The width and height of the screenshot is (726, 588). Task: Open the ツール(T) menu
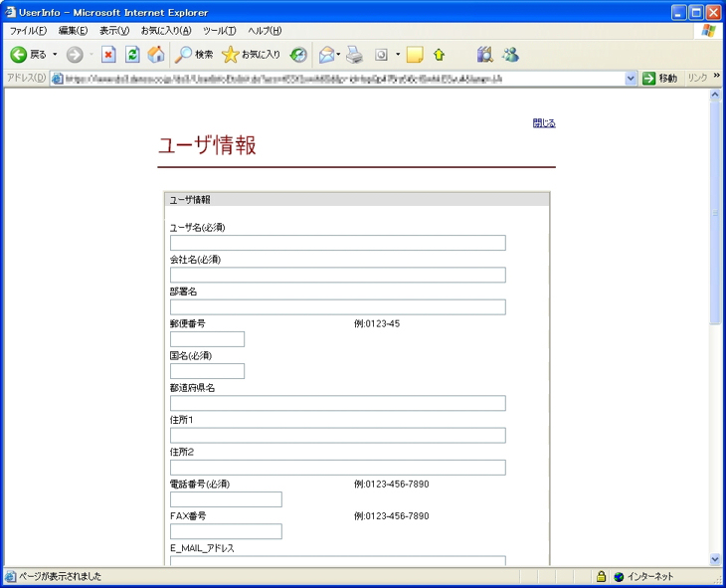[219, 31]
